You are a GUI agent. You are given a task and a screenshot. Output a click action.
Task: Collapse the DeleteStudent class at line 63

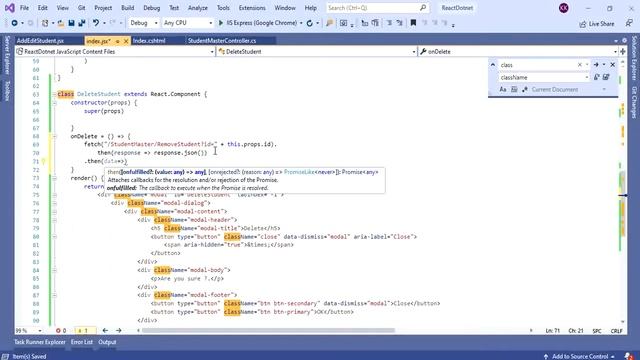click(54, 94)
